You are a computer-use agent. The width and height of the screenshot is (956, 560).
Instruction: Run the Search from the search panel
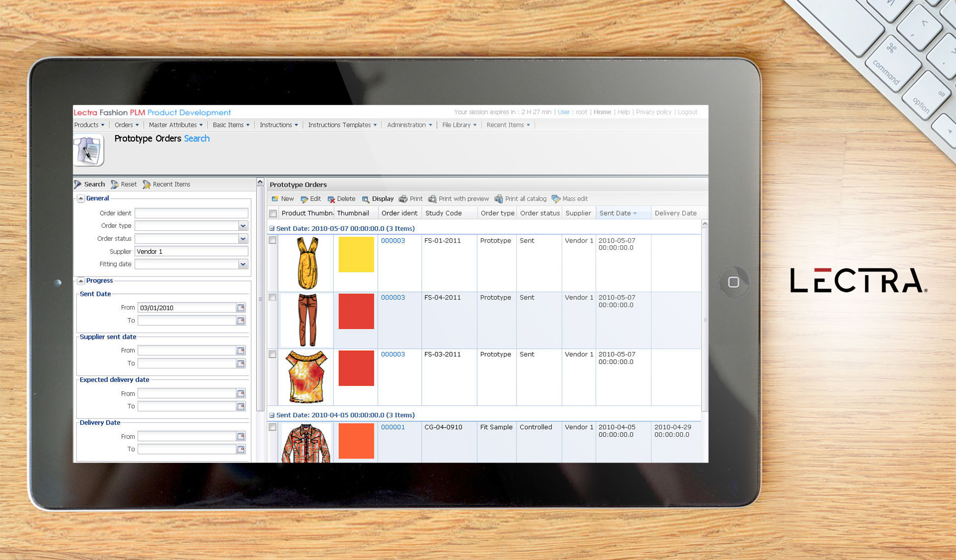click(x=94, y=184)
